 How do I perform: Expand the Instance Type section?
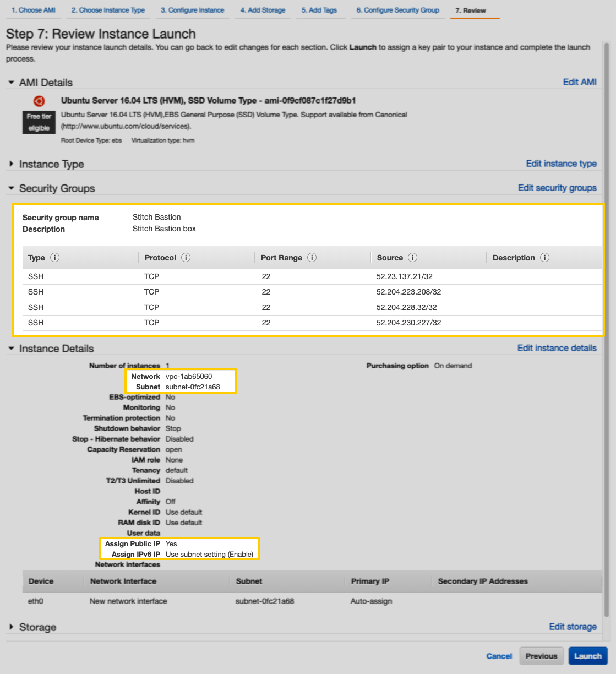coord(10,164)
